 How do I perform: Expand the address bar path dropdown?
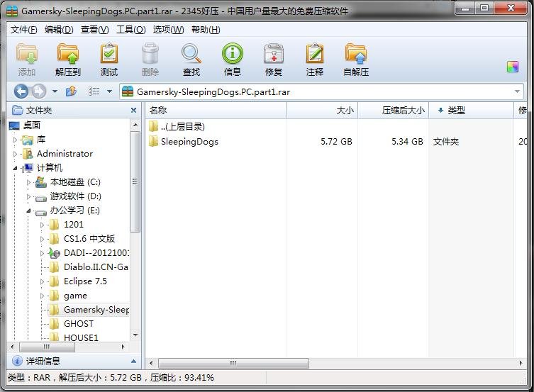coord(517,91)
